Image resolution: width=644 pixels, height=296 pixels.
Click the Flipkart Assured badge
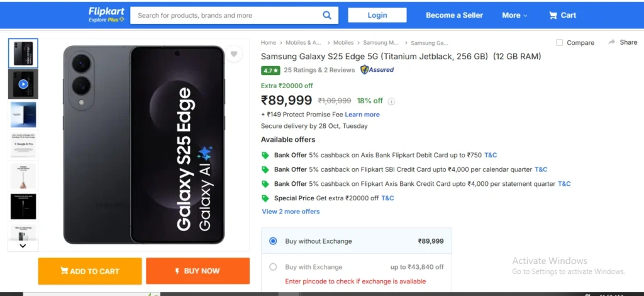(x=377, y=70)
